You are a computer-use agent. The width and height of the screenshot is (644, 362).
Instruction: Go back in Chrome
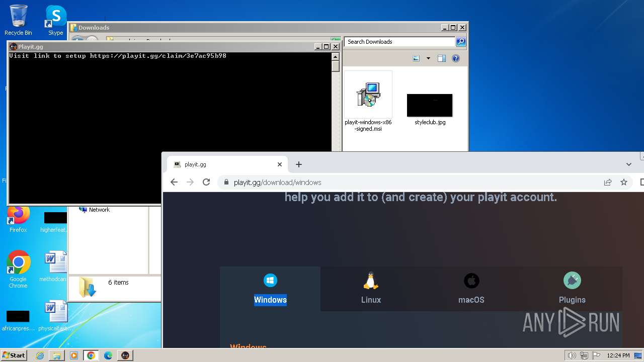click(174, 182)
